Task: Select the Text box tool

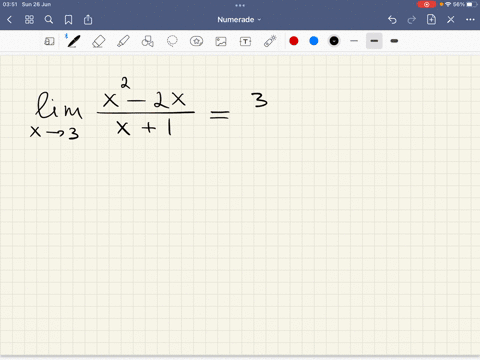Action: [x=245, y=41]
